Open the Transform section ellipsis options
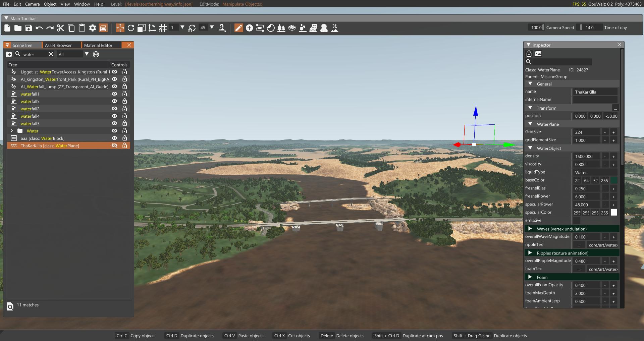The image size is (644, 341). (x=615, y=108)
